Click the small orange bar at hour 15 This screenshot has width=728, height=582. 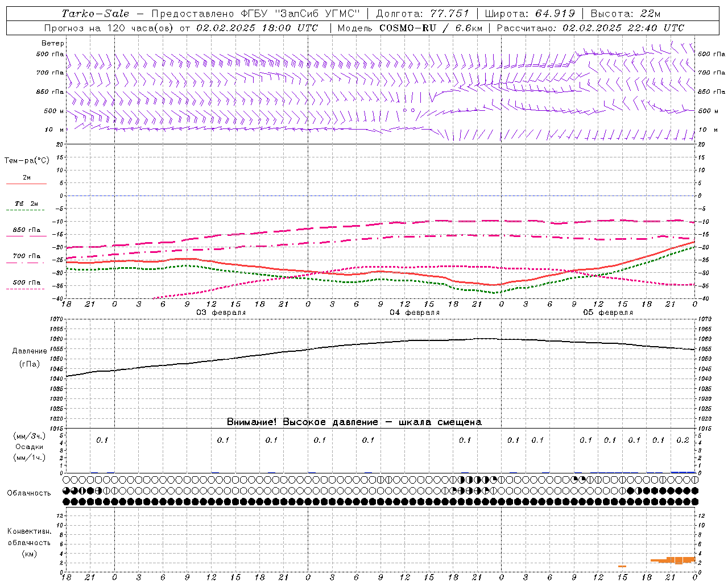coord(622,566)
